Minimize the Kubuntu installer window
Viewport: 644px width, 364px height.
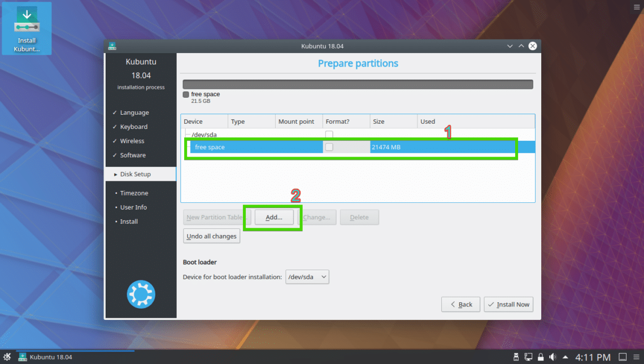pos(510,46)
